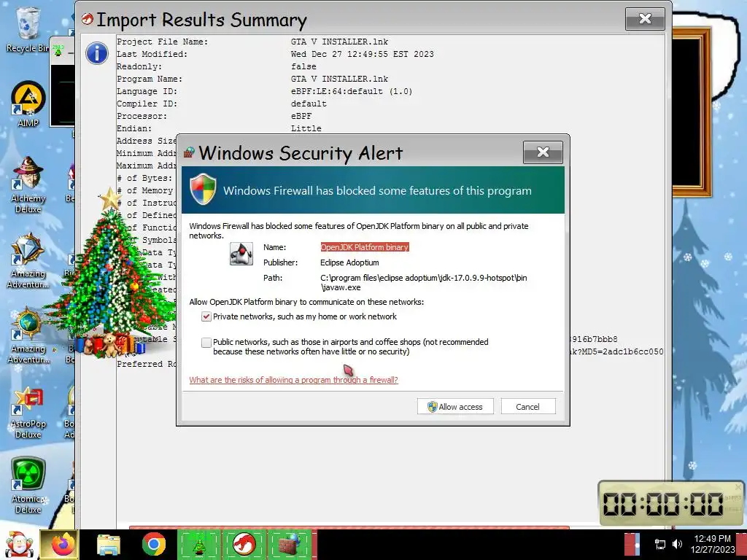Click the Java Duke program icon beside Name
Image resolution: width=747 pixels, height=560 pixels.
coord(241,253)
